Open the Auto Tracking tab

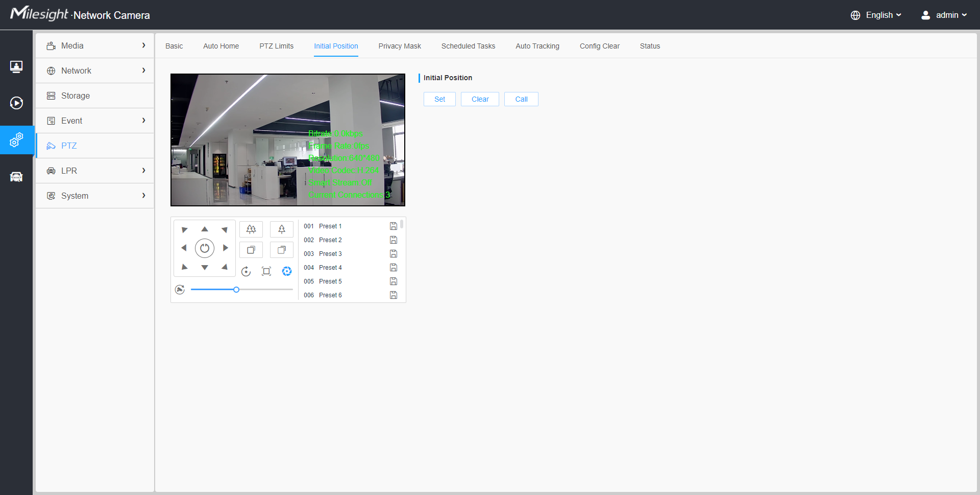537,46
